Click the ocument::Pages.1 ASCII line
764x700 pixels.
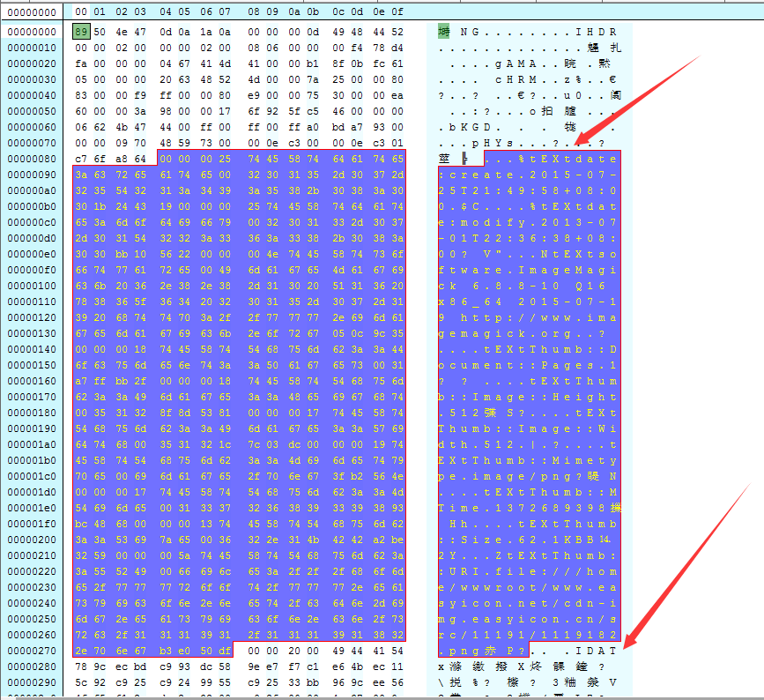[529, 365]
